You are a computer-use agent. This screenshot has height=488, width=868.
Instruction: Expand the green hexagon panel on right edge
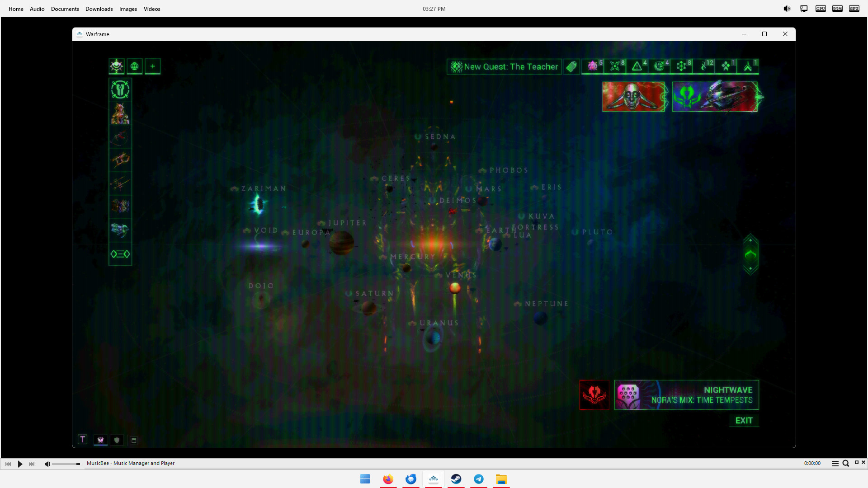750,254
